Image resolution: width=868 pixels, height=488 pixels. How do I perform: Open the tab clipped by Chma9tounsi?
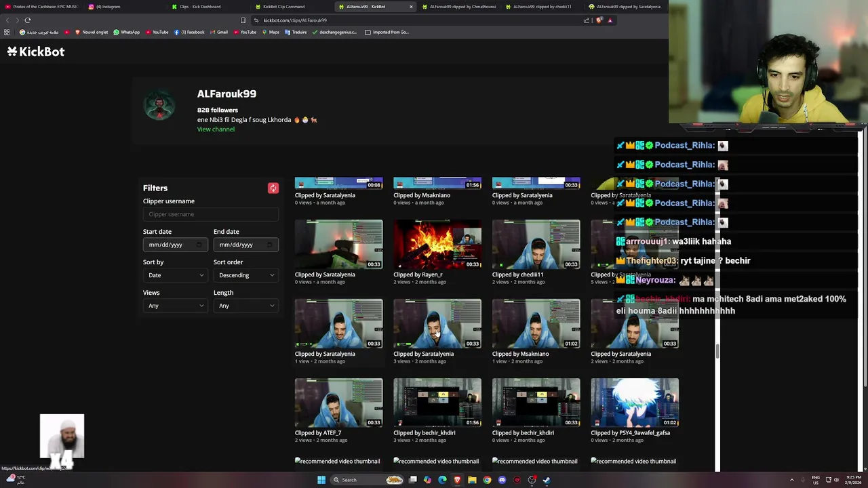pos(459,7)
